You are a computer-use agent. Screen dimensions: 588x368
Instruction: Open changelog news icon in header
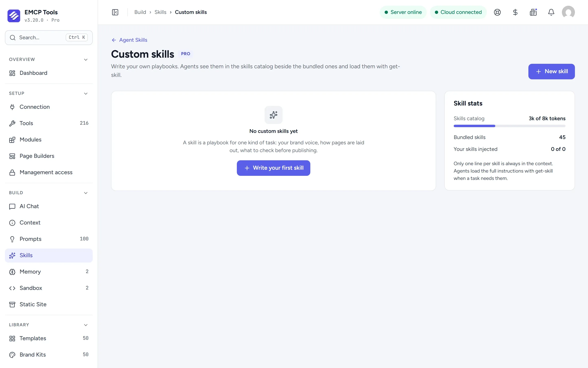pyautogui.click(x=533, y=12)
